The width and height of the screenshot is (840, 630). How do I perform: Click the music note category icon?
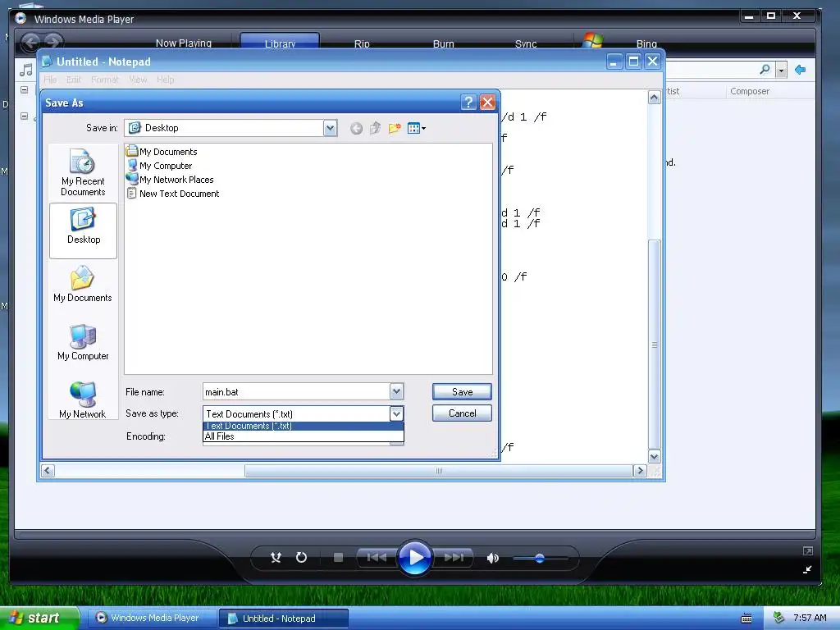coord(25,70)
